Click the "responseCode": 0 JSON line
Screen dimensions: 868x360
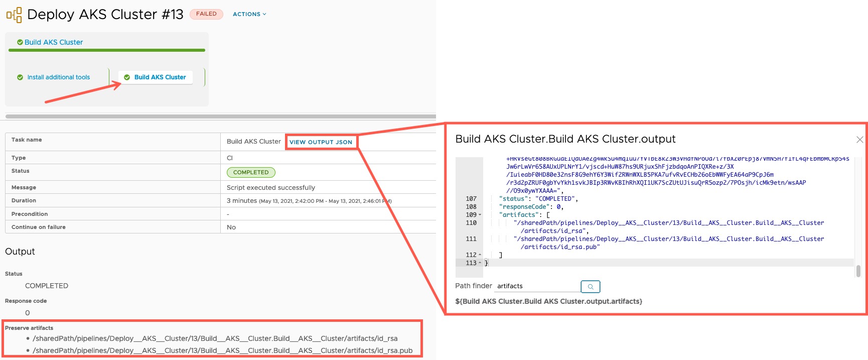pyautogui.click(x=531, y=207)
